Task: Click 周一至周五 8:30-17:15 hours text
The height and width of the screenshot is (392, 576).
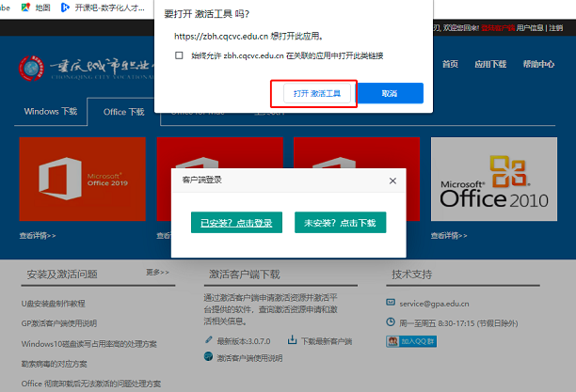Action: (x=458, y=323)
